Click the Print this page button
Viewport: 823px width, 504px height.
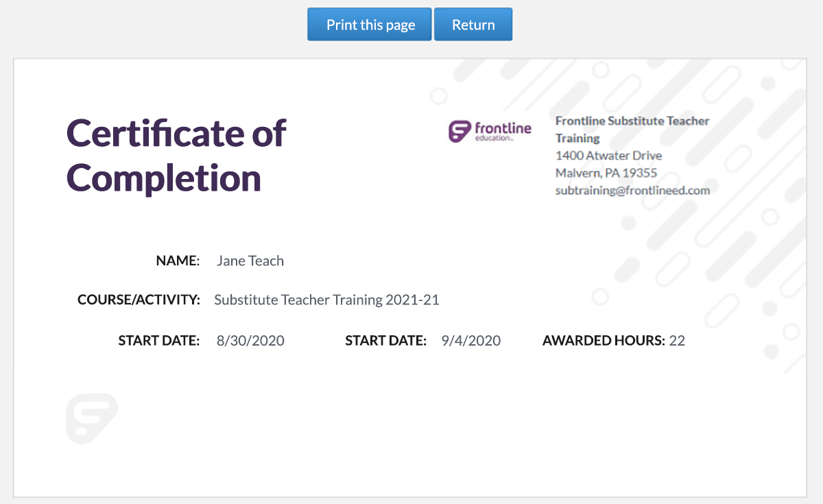pyautogui.click(x=370, y=25)
